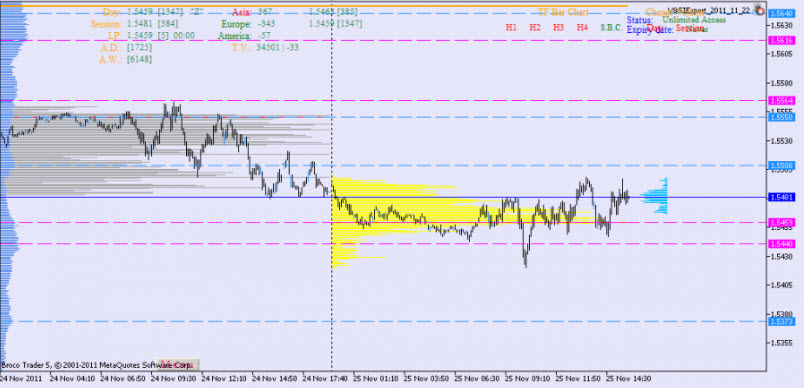Click the small cyan volume profile
Viewport: 804px width, 389px height.
point(655,195)
